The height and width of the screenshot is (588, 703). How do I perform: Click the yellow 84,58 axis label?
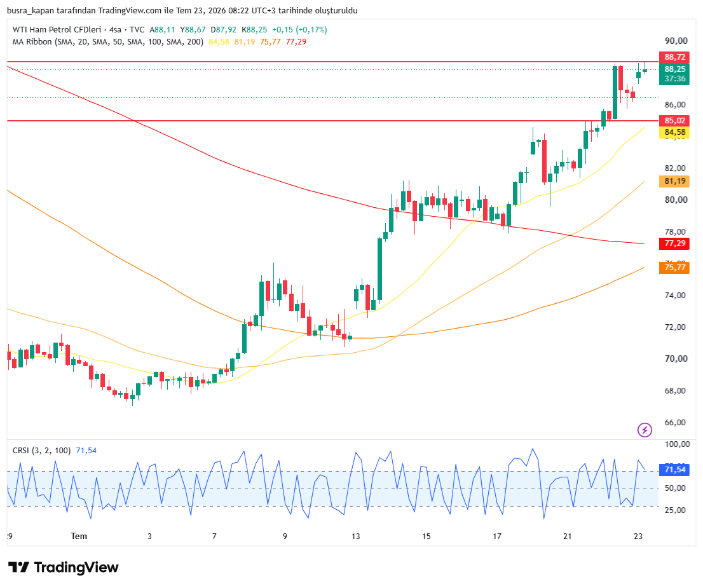point(674,132)
